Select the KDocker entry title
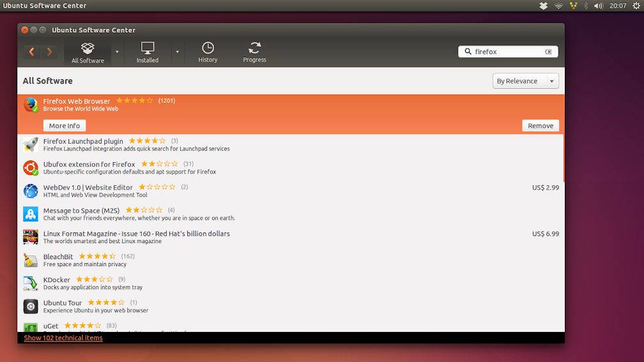 click(x=57, y=280)
